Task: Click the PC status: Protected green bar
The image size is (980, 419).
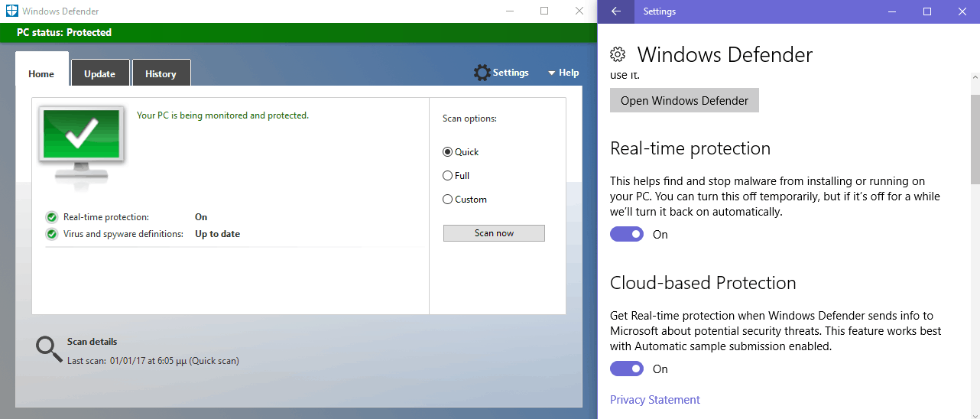Action: click(298, 33)
